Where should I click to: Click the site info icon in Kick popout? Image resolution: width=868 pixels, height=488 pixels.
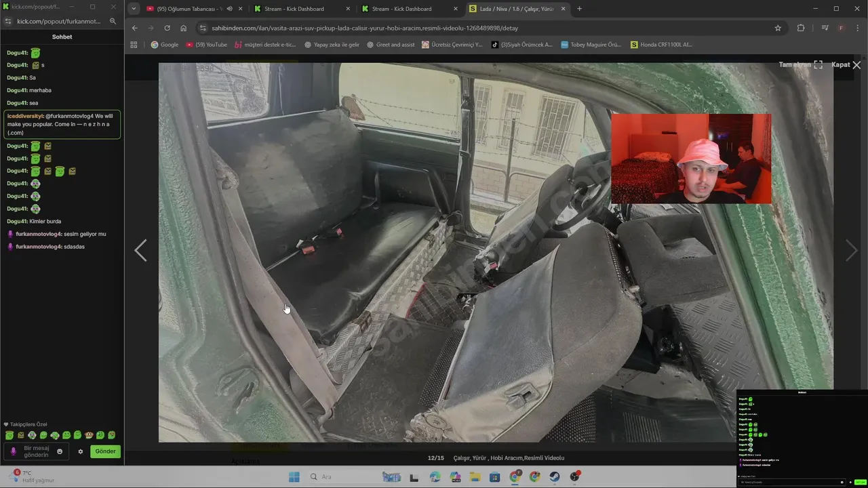(x=8, y=21)
